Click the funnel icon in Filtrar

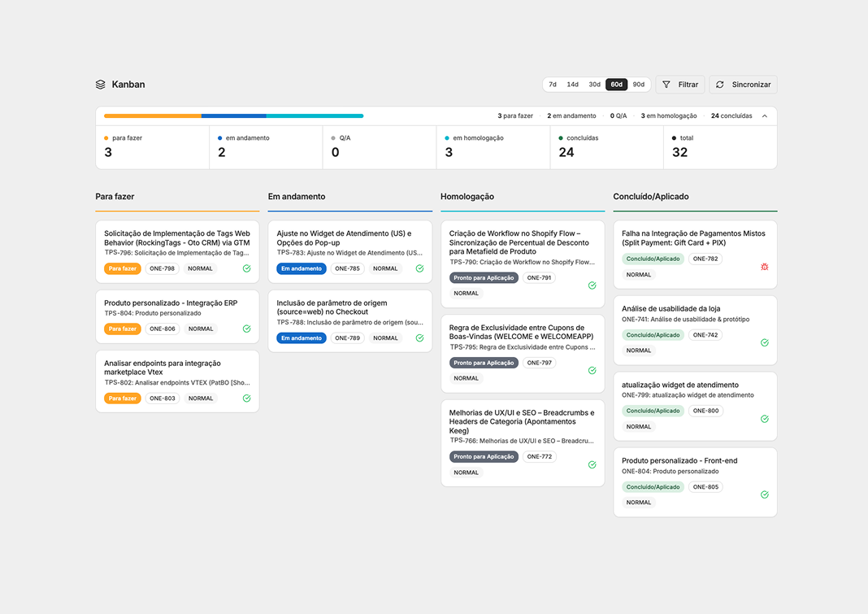click(666, 85)
